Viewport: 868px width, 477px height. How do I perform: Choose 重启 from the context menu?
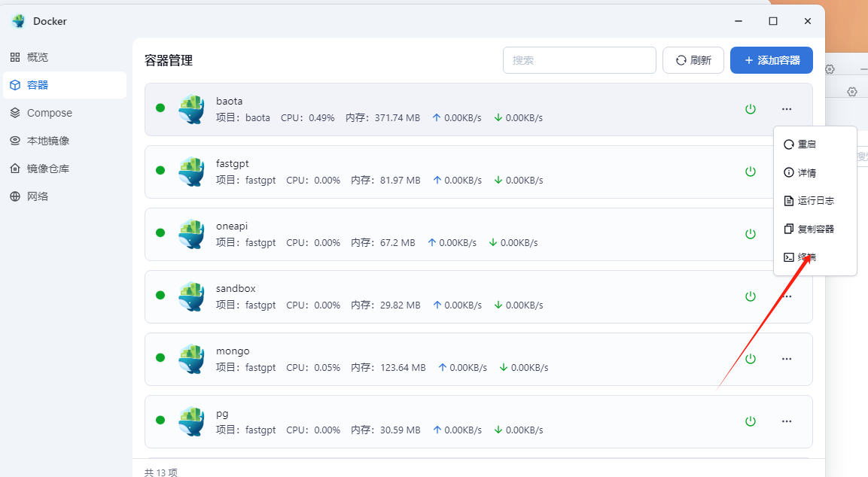click(x=815, y=144)
